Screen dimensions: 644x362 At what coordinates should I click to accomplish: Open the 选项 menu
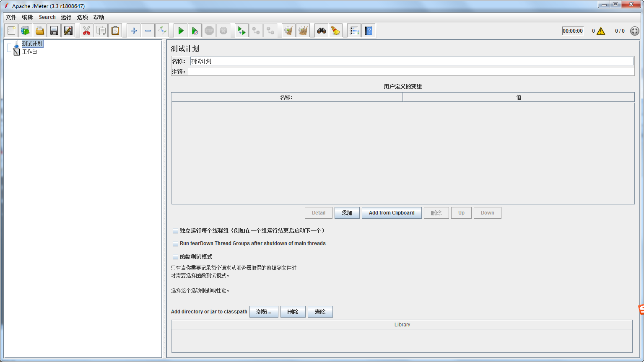coord(82,17)
